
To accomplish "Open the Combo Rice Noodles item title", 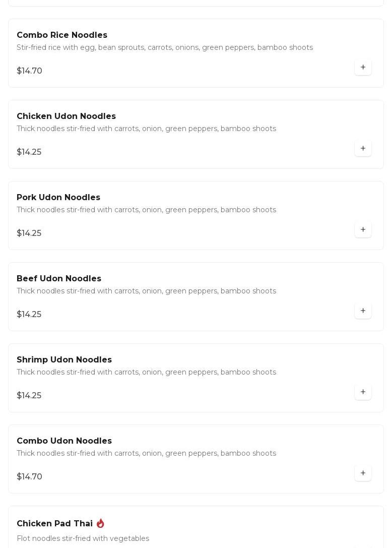I will click(x=62, y=35).
